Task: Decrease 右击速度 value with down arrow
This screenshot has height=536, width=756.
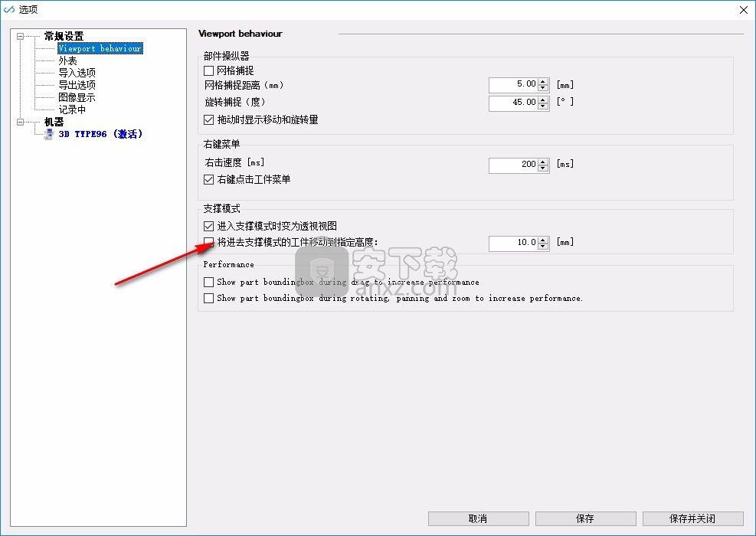Action: 543,168
